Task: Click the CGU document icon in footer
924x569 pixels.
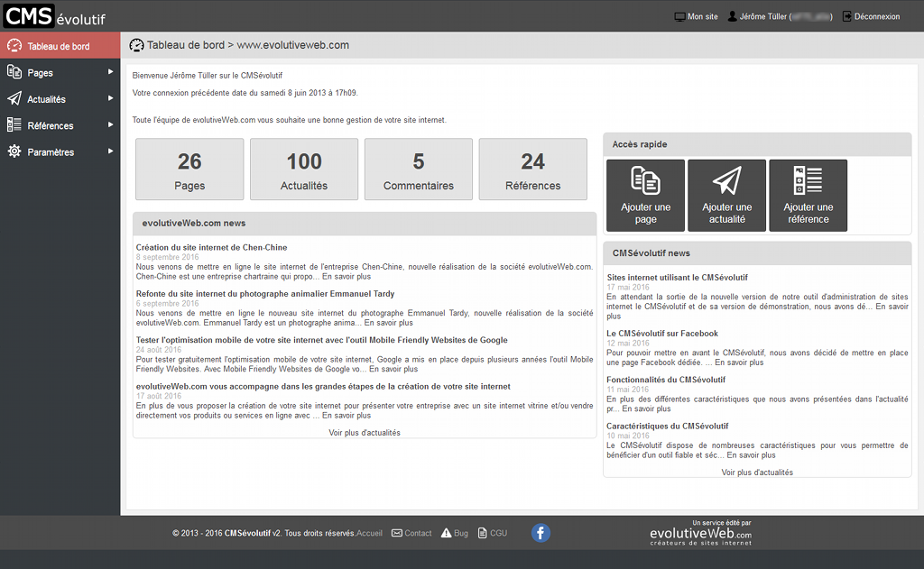Action: [x=482, y=533]
